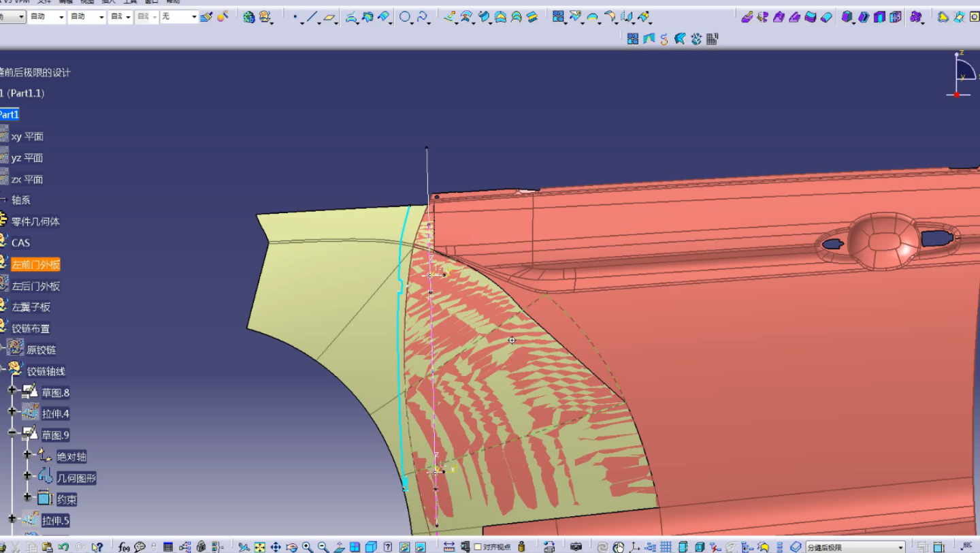Expand the 草图.8 tree node
Image resolution: width=980 pixels, height=553 pixels.
(12, 390)
